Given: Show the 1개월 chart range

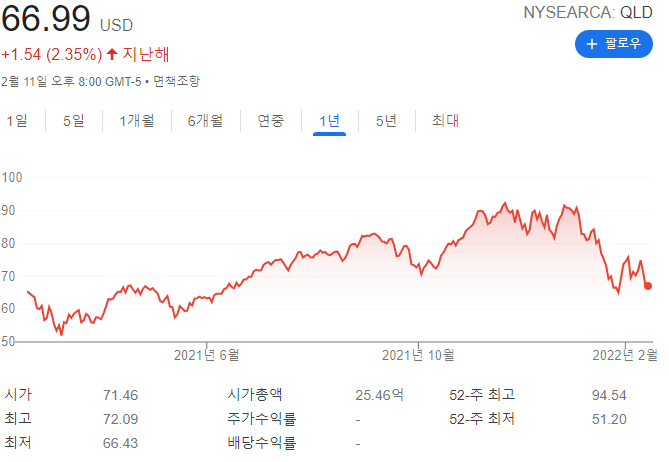Looking at the screenshot, I should [x=136, y=121].
